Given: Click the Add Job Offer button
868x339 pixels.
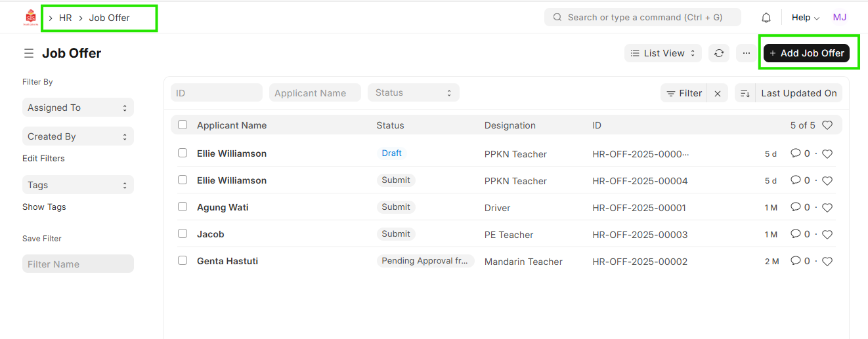Looking at the screenshot, I should pos(806,53).
